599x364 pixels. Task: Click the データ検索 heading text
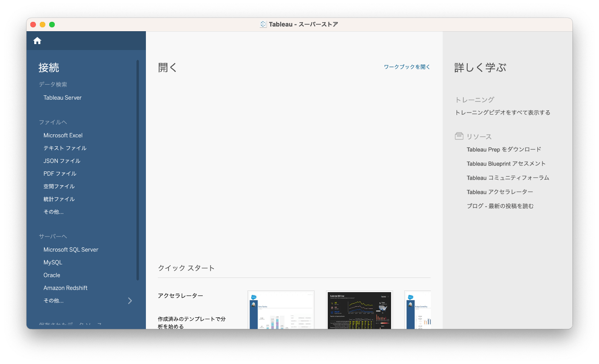[53, 84]
